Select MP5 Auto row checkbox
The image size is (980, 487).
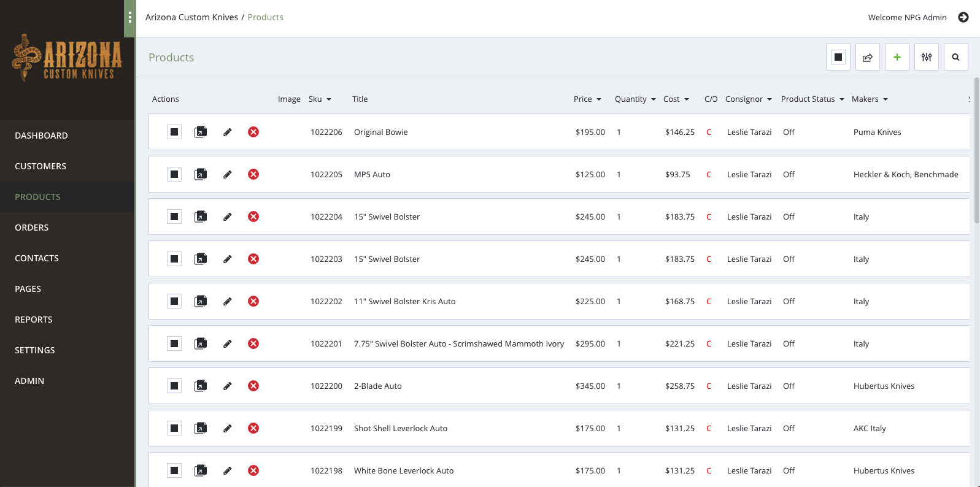[174, 174]
